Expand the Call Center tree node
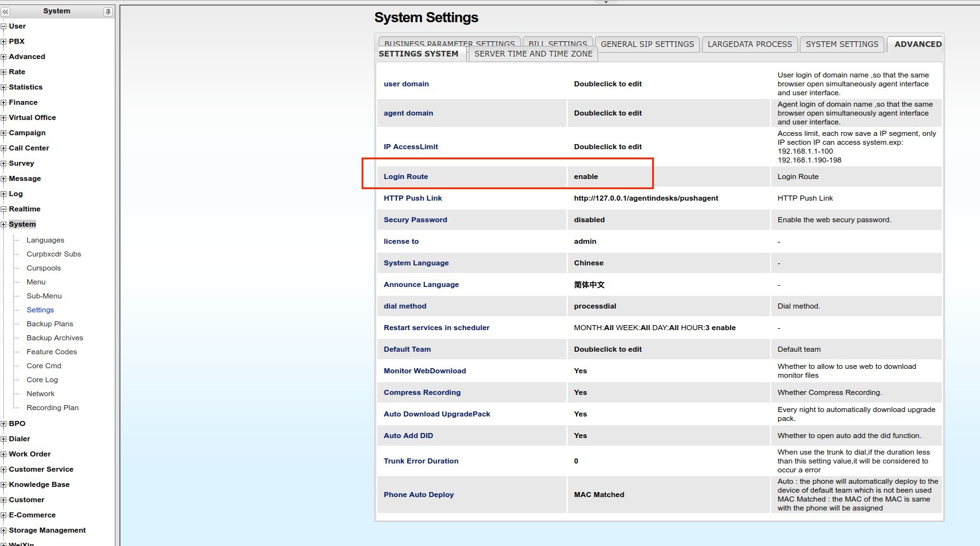Viewport: 980px width, 546px height. click(x=4, y=149)
